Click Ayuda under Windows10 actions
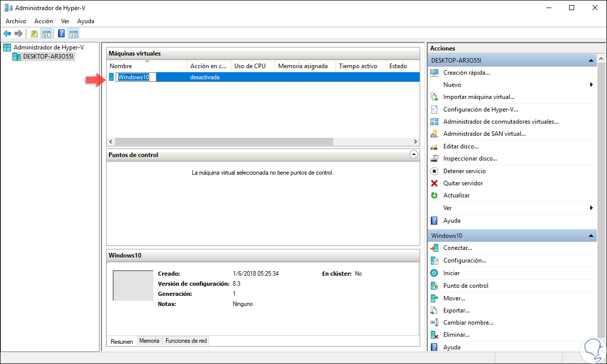This screenshot has height=364, width=607. point(452,347)
